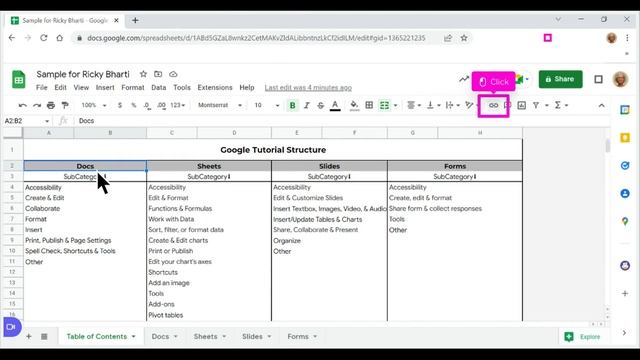The width and height of the screenshot is (640, 360).
Task: Open the Sheets home icon
Action: (x=18, y=80)
